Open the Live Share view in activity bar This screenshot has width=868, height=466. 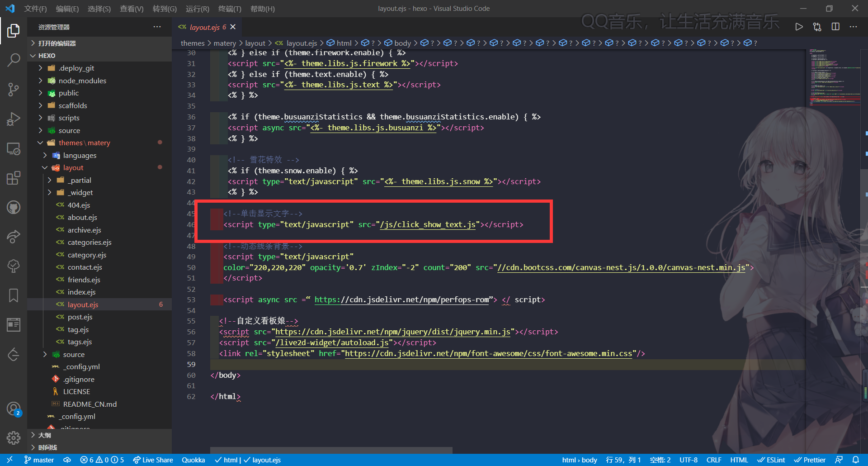pos(14,237)
